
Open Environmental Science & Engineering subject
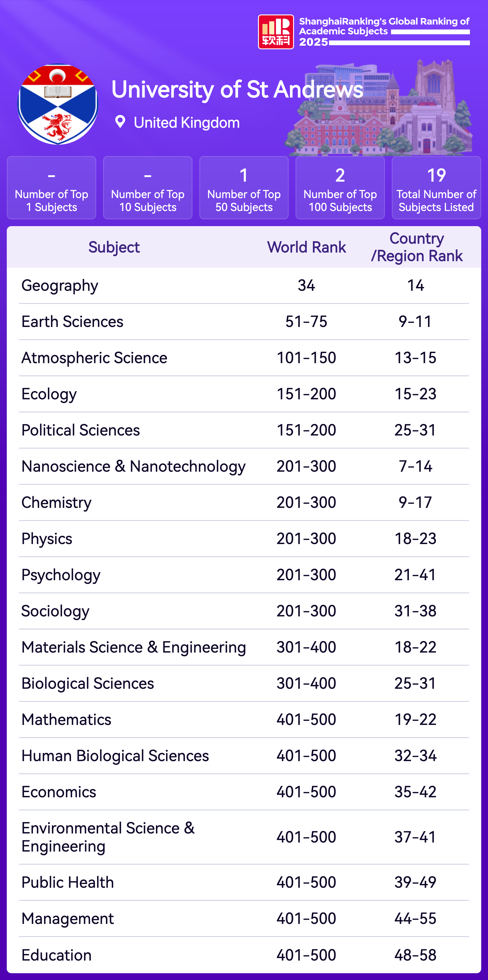(108, 837)
